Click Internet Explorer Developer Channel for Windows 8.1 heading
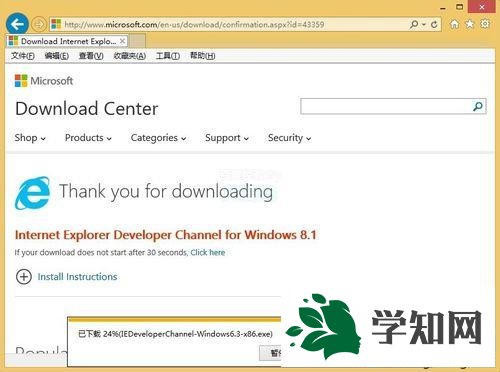Screen dimensions: 500x372 coord(165,235)
